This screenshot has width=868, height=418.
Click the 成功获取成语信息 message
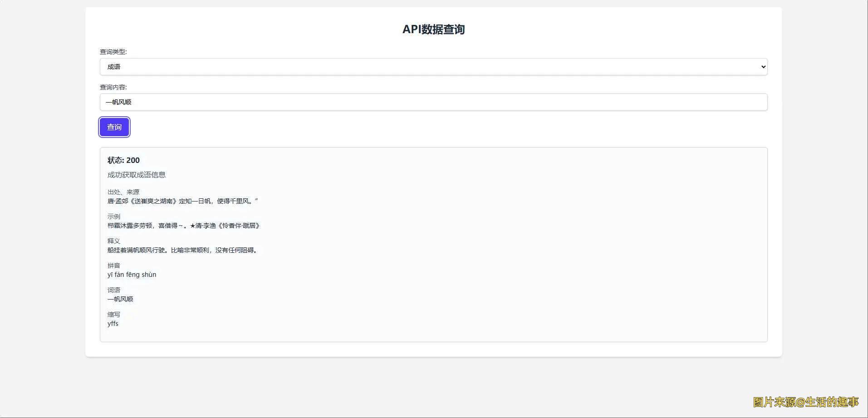click(x=136, y=174)
